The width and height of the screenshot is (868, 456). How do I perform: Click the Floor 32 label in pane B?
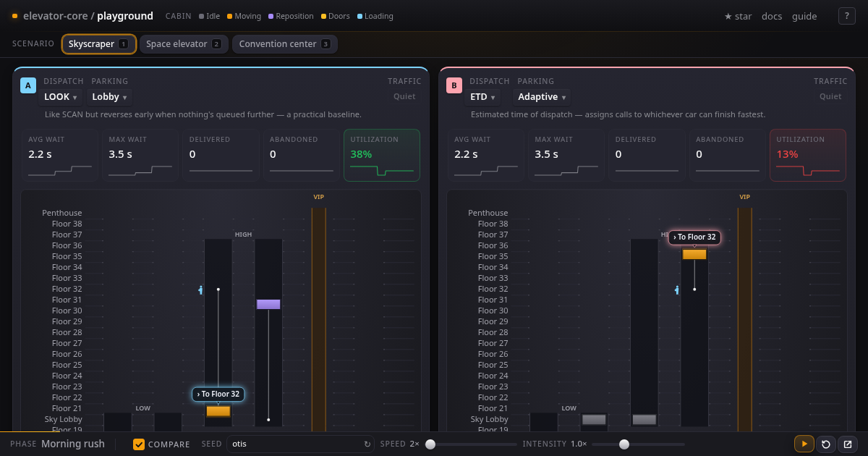(493, 289)
